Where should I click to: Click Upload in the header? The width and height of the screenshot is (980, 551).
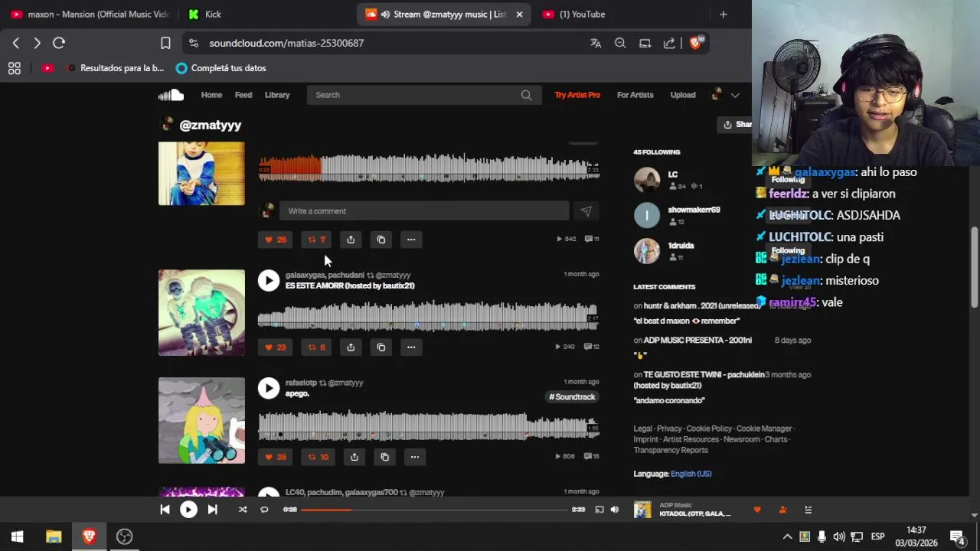683,95
